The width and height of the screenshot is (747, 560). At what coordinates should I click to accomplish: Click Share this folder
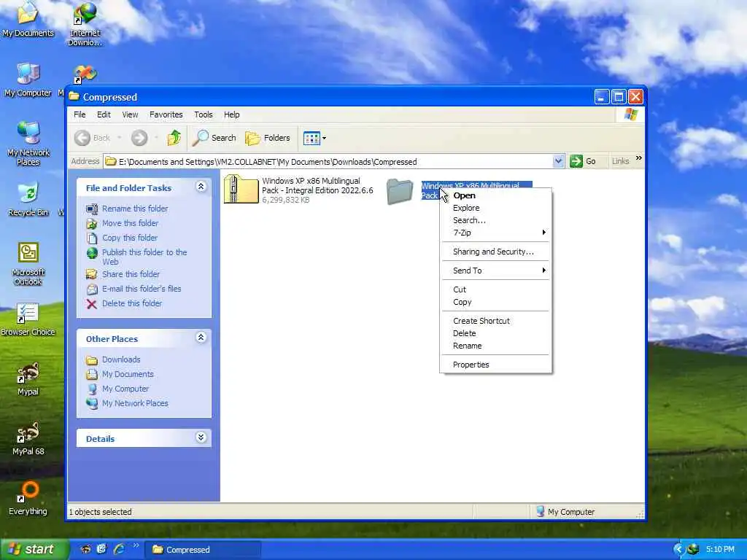[131, 274]
